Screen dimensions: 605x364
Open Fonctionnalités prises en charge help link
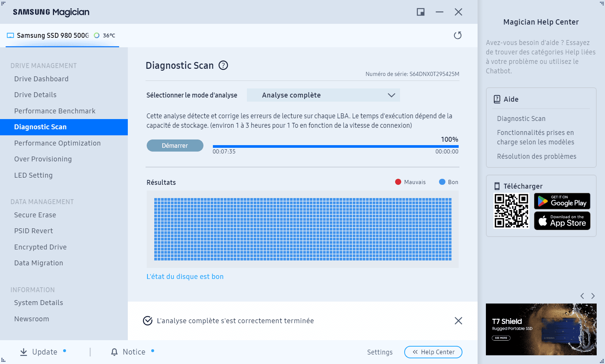tap(535, 137)
